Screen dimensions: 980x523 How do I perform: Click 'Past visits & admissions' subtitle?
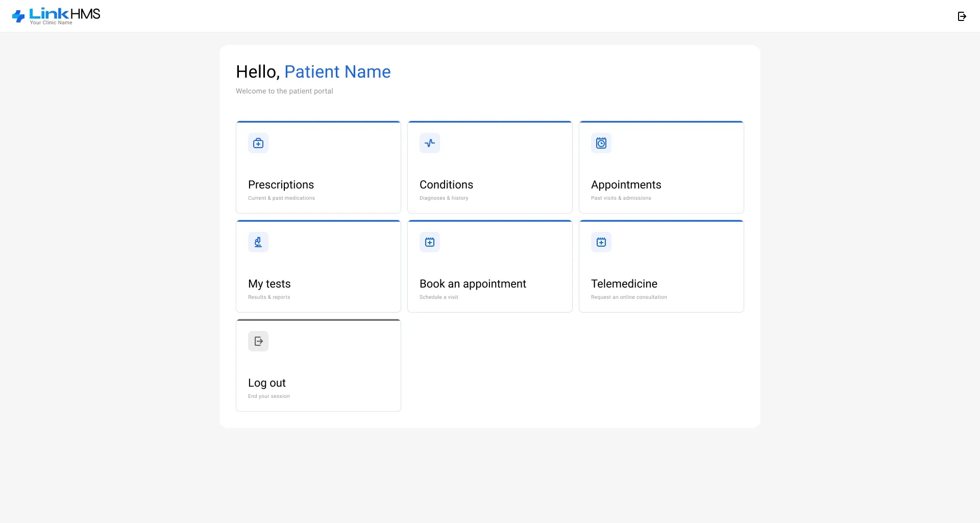621,198
